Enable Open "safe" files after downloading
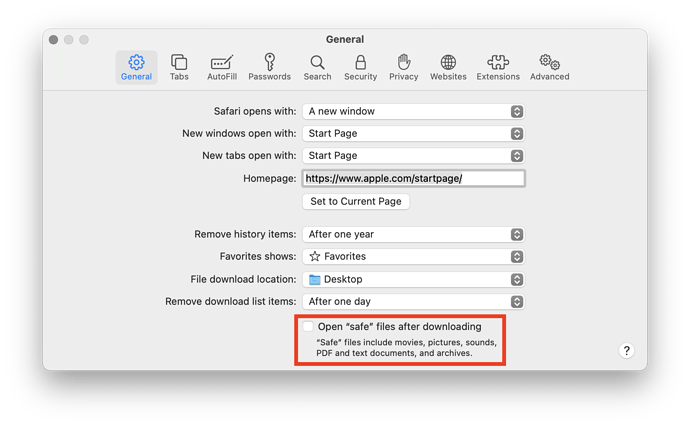Viewport: 690px width, 426px height. coord(308,327)
